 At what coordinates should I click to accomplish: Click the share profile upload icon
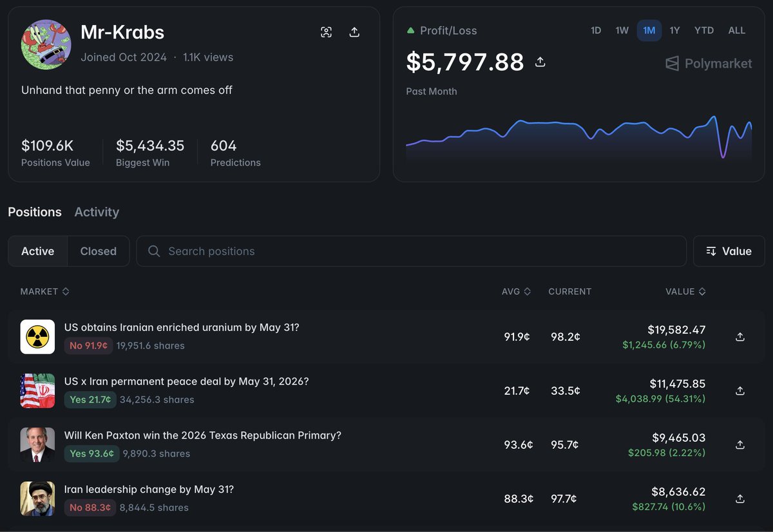[x=354, y=32]
